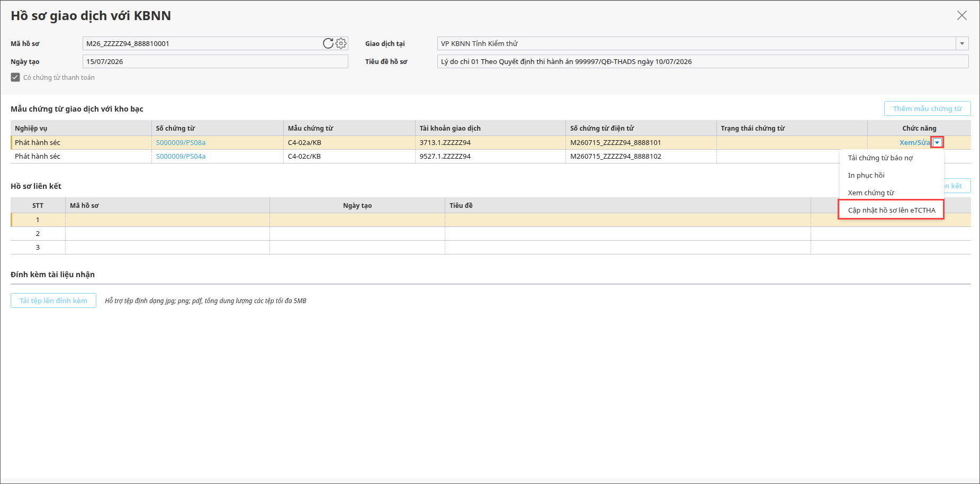Image resolution: width=980 pixels, height=484 pixels.
Task: Select linked record row number 3
Action: 491,247
